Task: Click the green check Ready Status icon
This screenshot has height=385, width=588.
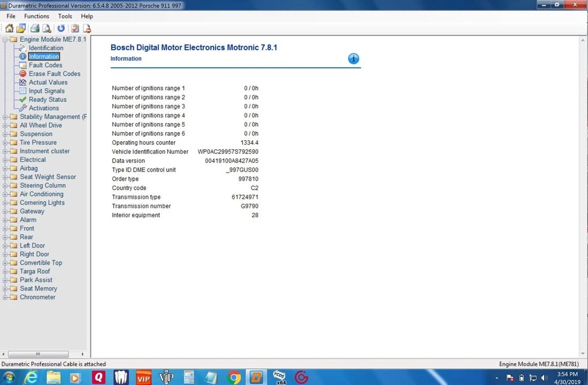Action: click(23, 99)
